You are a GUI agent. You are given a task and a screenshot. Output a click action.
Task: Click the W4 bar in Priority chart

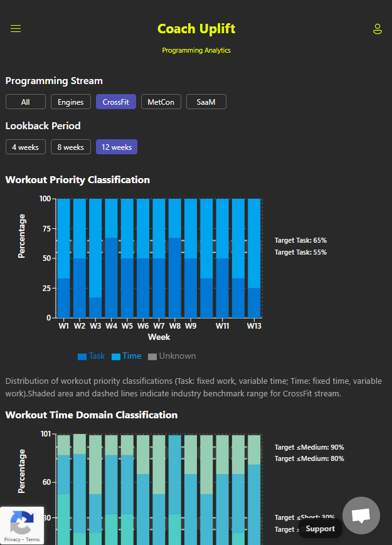click(x=111, y=258)
